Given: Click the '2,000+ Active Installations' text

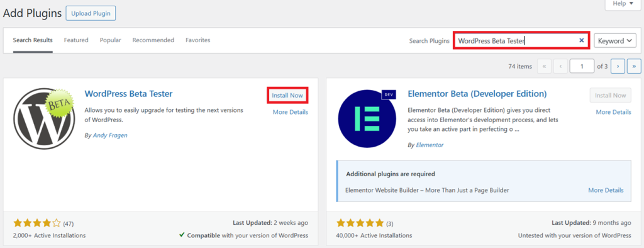Looking at the screenshot, I should [49, 235].
